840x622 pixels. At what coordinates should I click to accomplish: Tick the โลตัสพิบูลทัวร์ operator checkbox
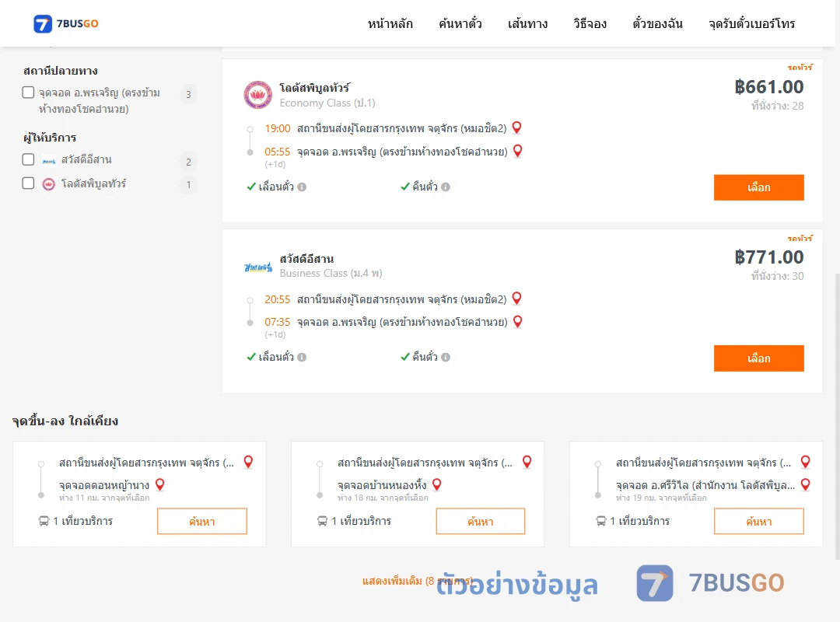(29, 183)
